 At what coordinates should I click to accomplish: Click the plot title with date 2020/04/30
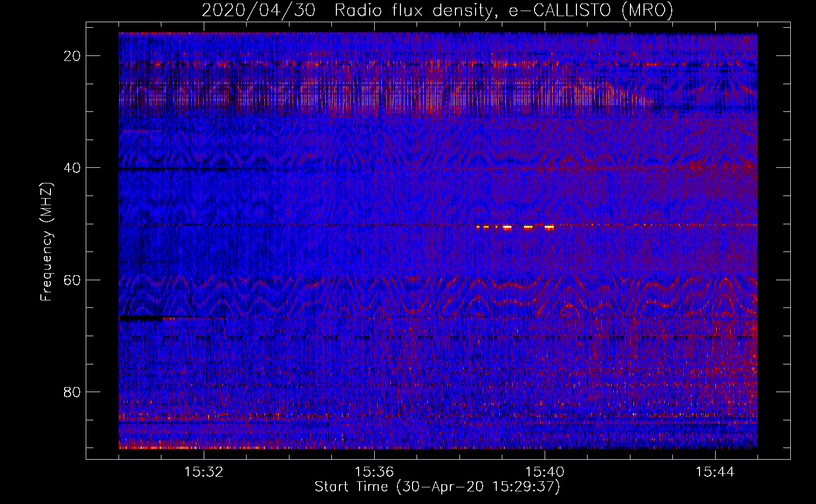[437, 10]
